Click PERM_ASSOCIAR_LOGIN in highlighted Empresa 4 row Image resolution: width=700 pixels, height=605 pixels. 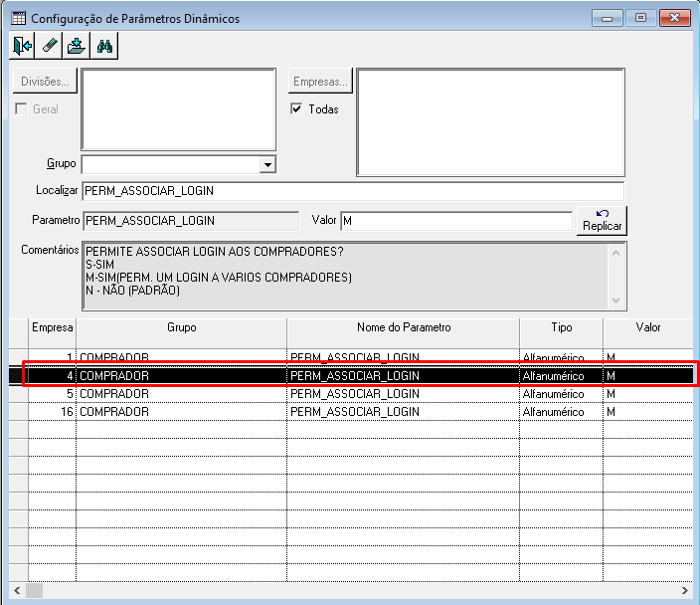[x=355, y=376]
